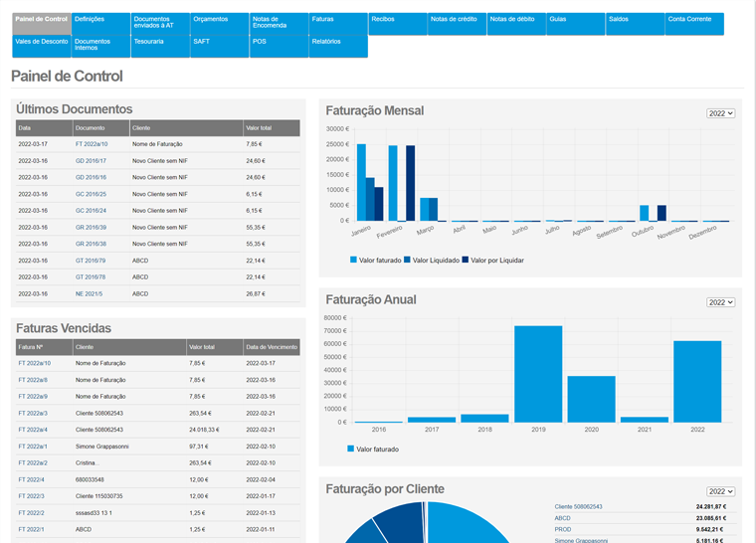The width and height of the screenshot is (756, 543).
Task: Click Fevereiro Valor por Liquidar bar
Action: 410,183
